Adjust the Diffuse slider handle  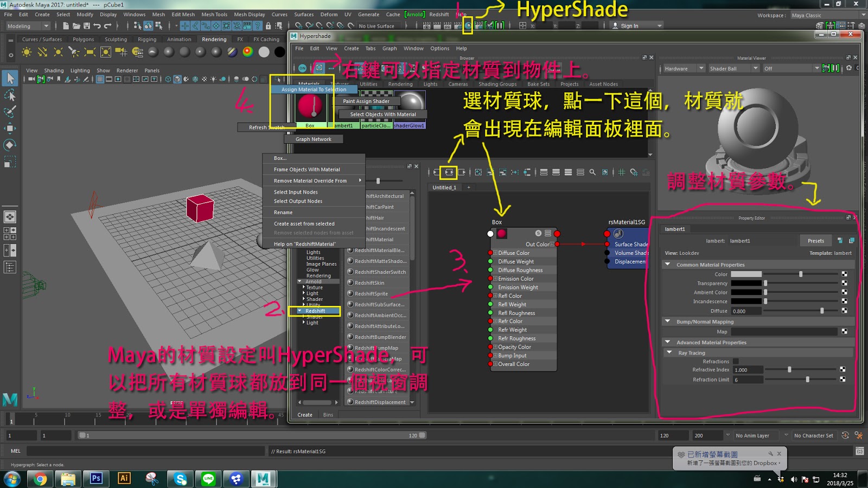(822, 311)
